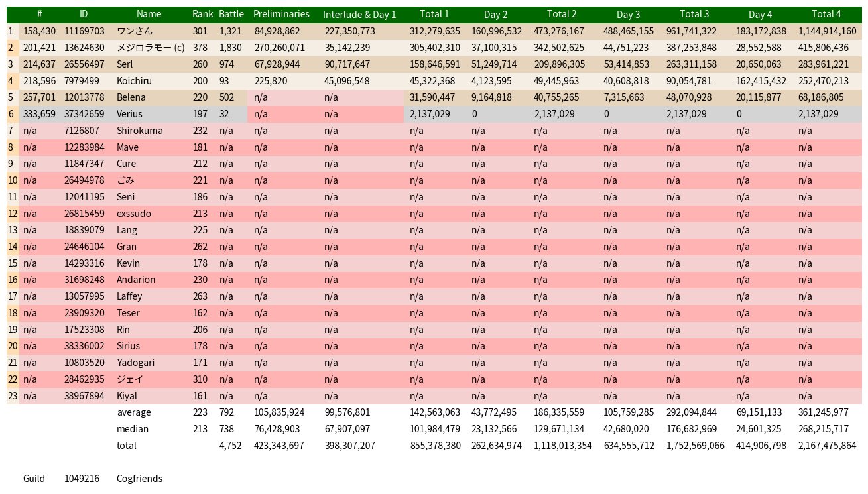Select the name cell "Yadogari"
The height and width of the screenshot is (494, 868).
(135, 363)
